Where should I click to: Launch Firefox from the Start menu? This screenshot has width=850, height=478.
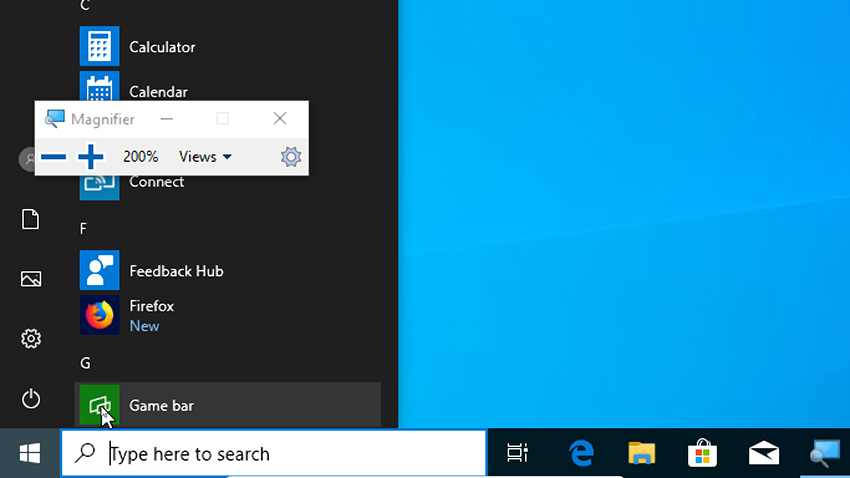pos(227,315)
